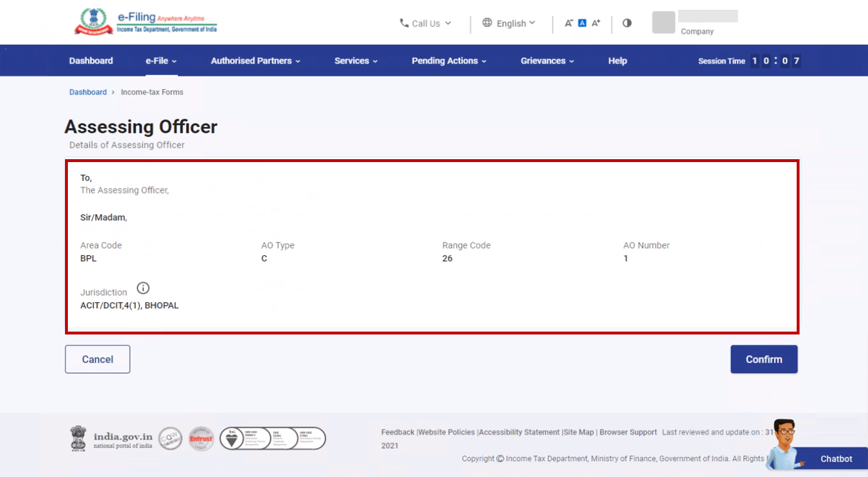Toggle the contrast display mode
The image size is (868, 477).
pyautogui.click(x=626, y=23)
